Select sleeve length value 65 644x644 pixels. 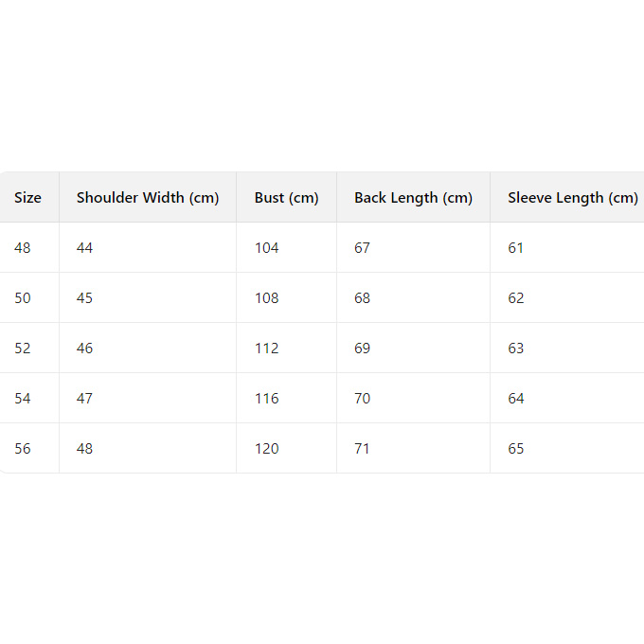click(x=516, y=449)
